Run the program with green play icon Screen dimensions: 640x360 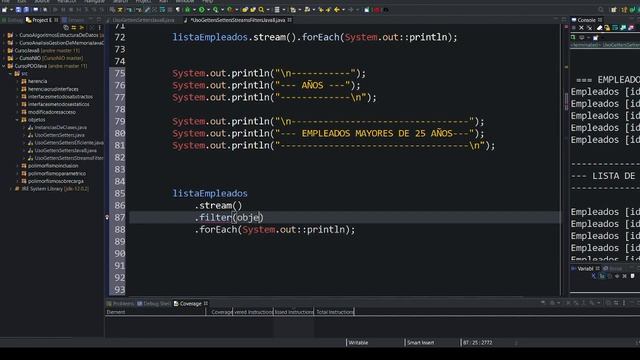[x=202, y=9]
